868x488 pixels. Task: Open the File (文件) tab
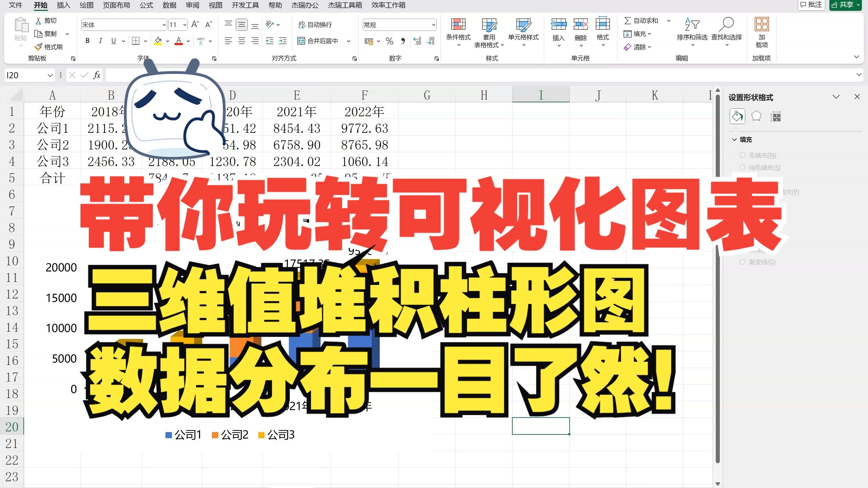15,5
